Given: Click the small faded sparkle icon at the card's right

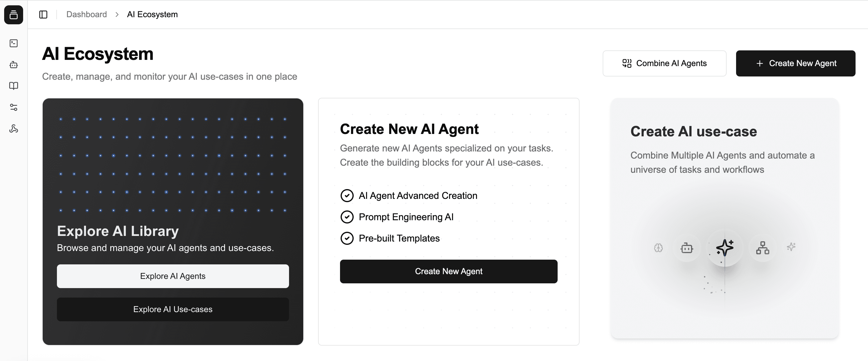Looking at the screenshot, I should coord(791,247).
